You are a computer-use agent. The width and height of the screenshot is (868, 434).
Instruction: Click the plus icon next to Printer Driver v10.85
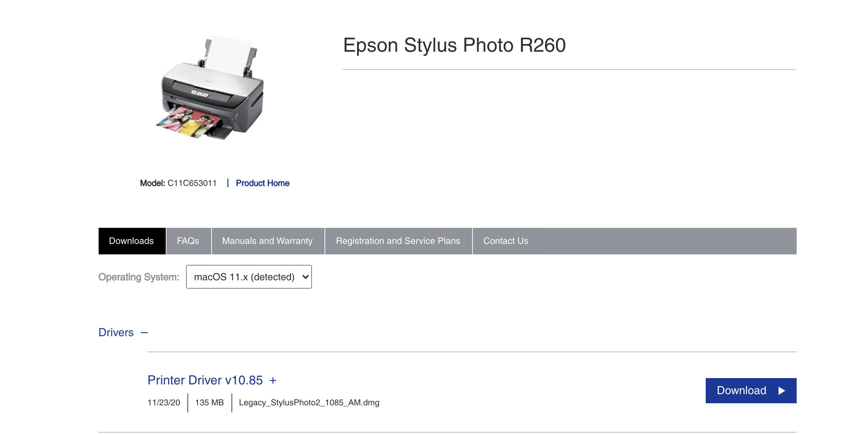coord(273,380)
